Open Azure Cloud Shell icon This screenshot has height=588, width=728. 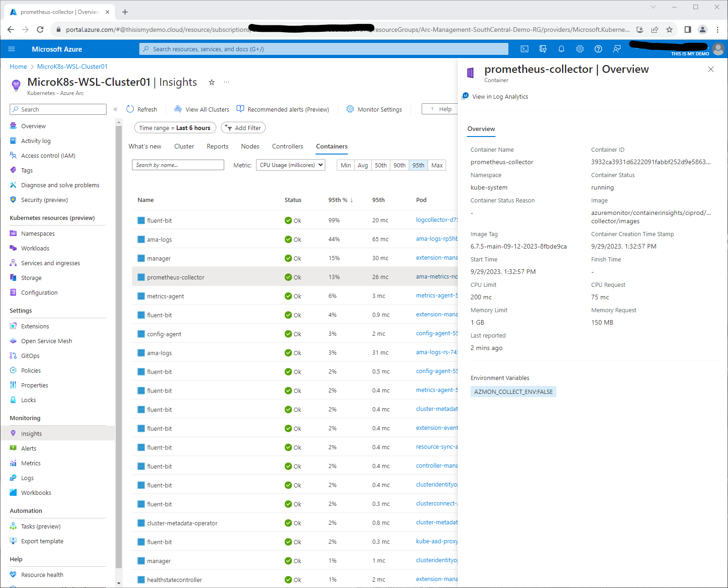525,49
